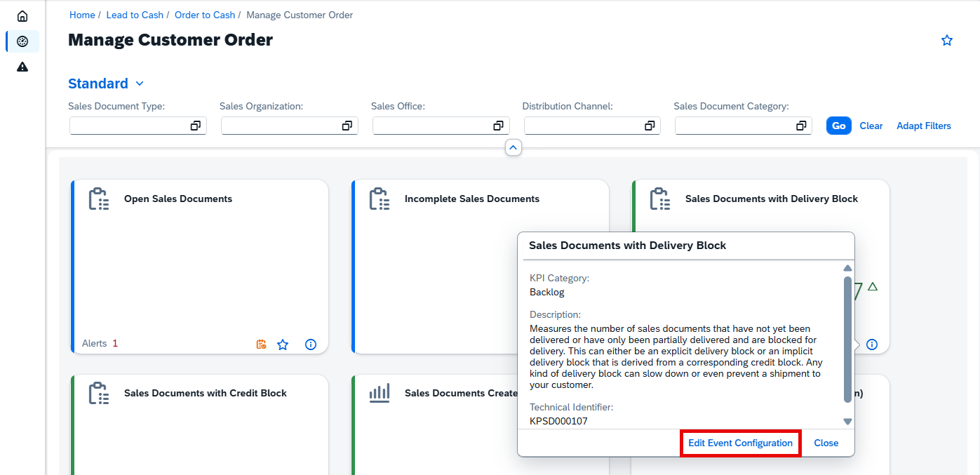
Task: Open value help for Sales Document Type
Action: tap(196, 126)
